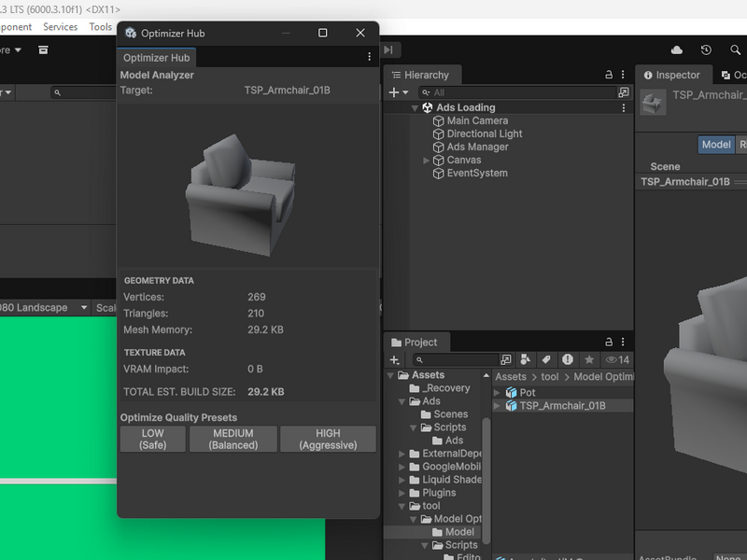Image resolution: width=747 pixels, height=560 pixels.
Task: Switch to the Project tab
Action: [415, 342]
